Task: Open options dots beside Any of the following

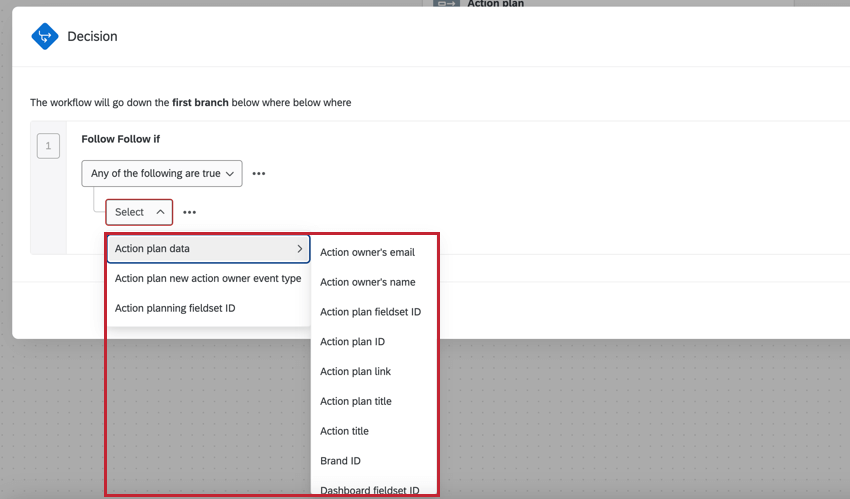Action: [259, 173]
